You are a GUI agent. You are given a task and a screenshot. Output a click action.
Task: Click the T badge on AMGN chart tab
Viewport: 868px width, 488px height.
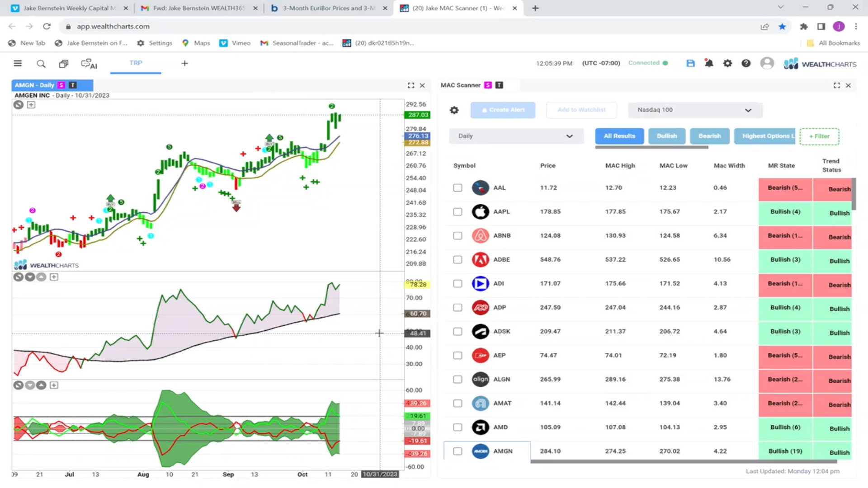click(x=73, y=85)
